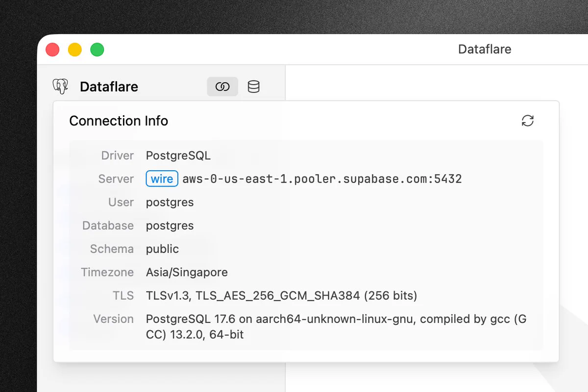
Task: Click the TLS value TLSv1.3 cipher text
Action: [282, 296]
